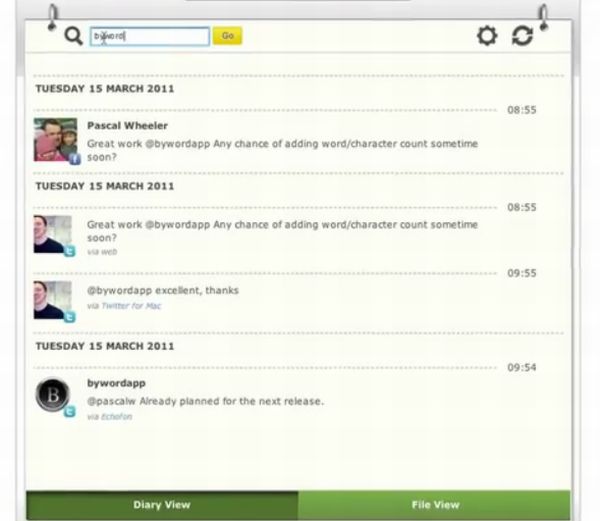
Task: Click the refresh sync arrows icon
Action: 522,36
